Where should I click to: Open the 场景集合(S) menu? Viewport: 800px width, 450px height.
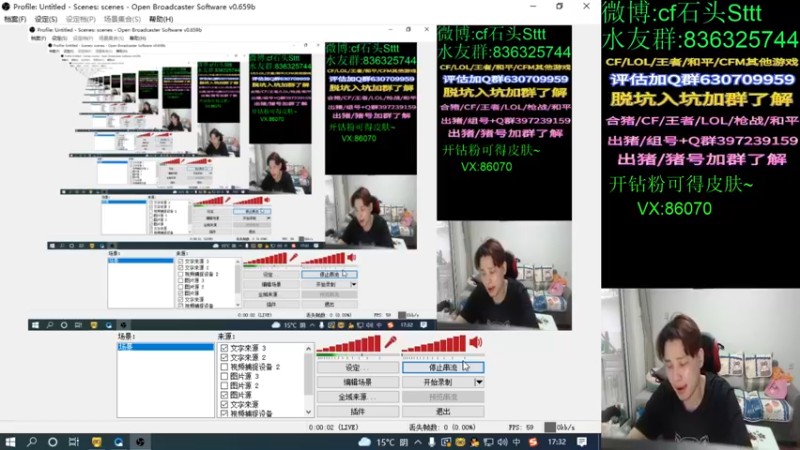(x=122, y=19)
